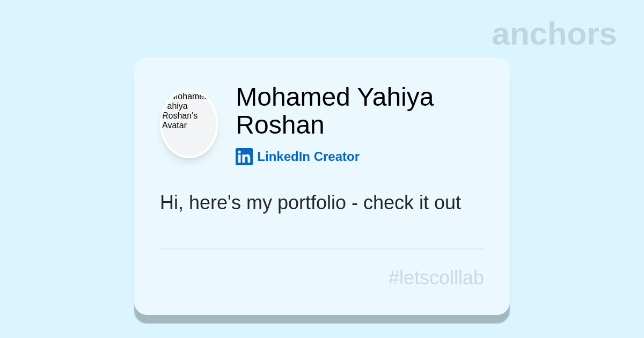
Task: Click the word "LinkedIn" in the creator label
Action: [283, 157]
